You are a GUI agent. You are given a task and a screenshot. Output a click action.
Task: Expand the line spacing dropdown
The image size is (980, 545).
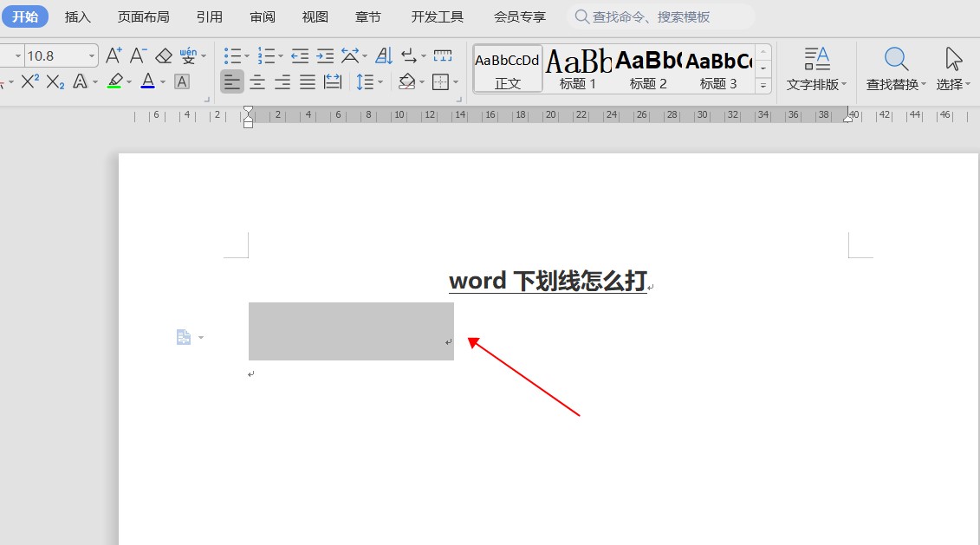click(x=381, y=82)
